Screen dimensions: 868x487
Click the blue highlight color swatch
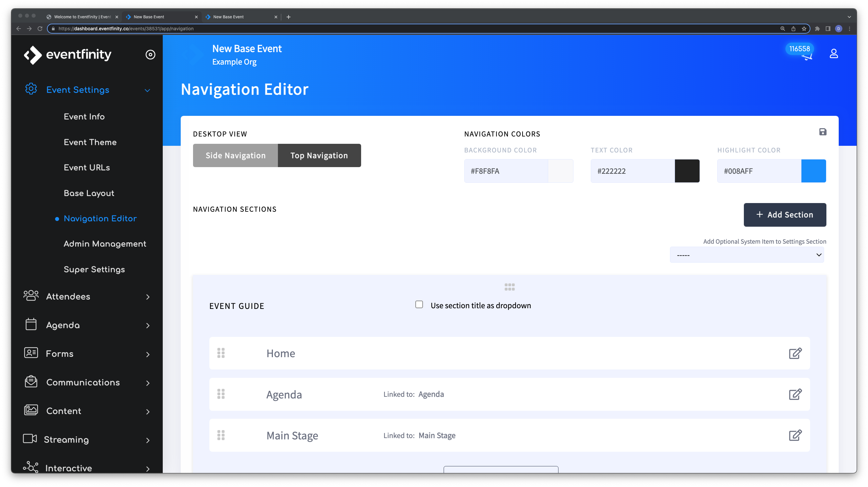click(x=813, y=171)
